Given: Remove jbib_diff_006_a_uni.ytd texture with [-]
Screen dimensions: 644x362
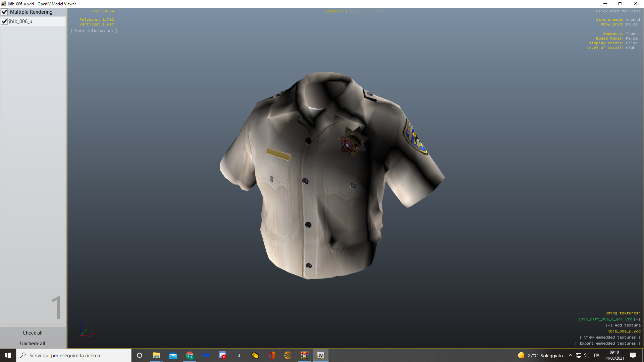Looking at the screenshot, I should click(x=637, y=319).
